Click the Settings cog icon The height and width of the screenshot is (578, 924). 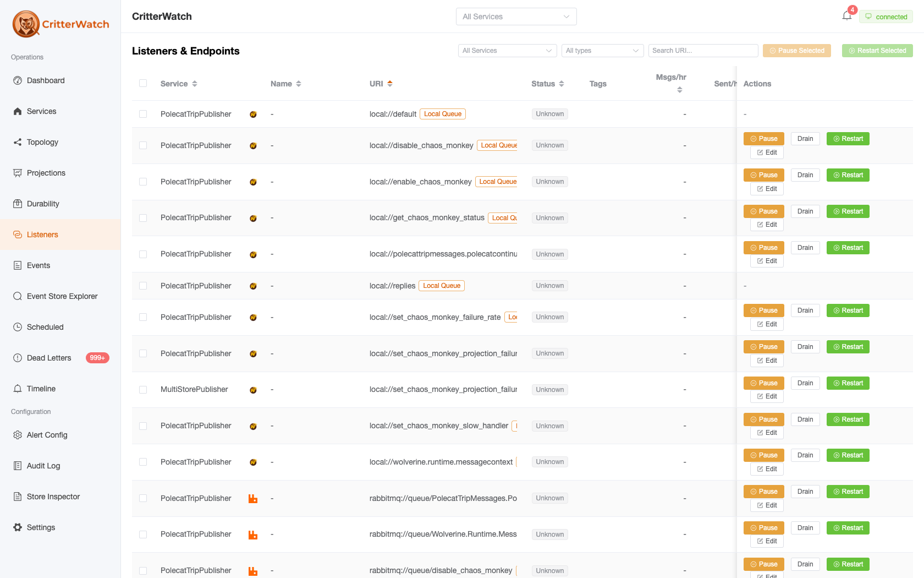pos(18,527)
